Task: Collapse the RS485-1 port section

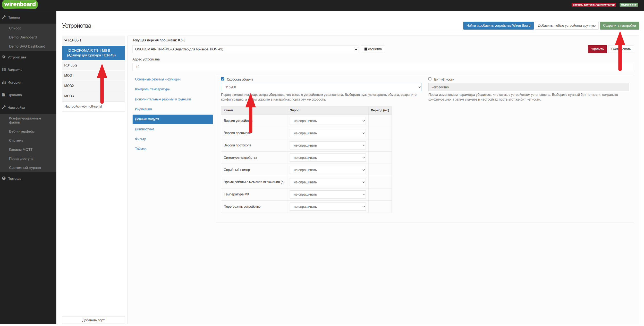Action: pyautogui.click(x=66, y=40)
